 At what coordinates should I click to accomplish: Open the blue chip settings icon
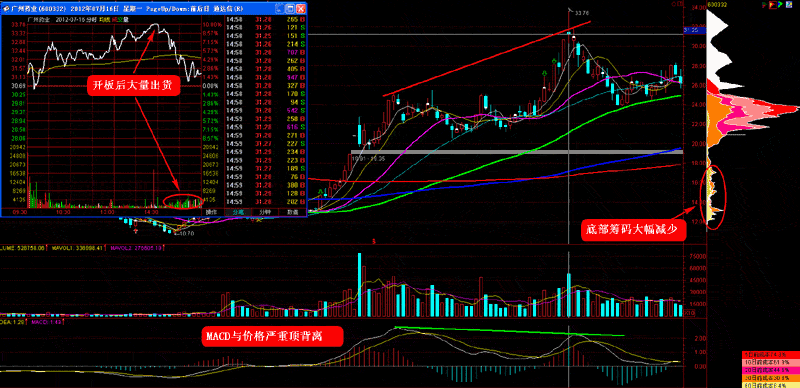coord(789,5)
